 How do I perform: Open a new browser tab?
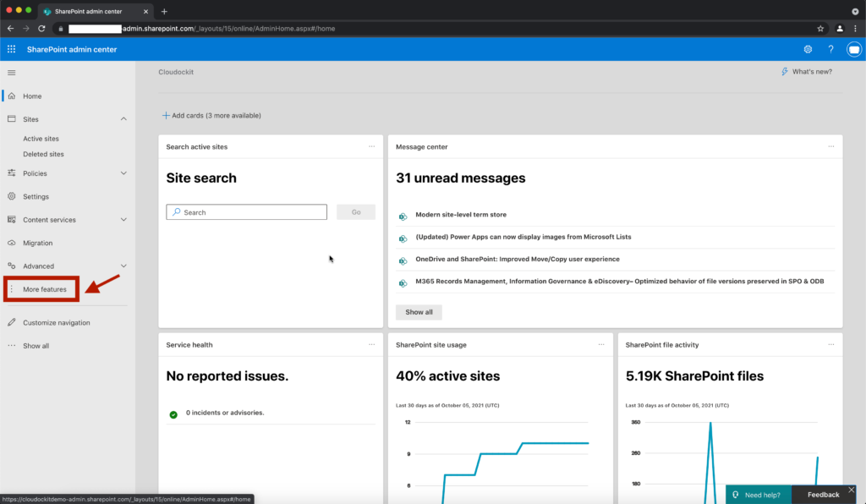(164, 11)
